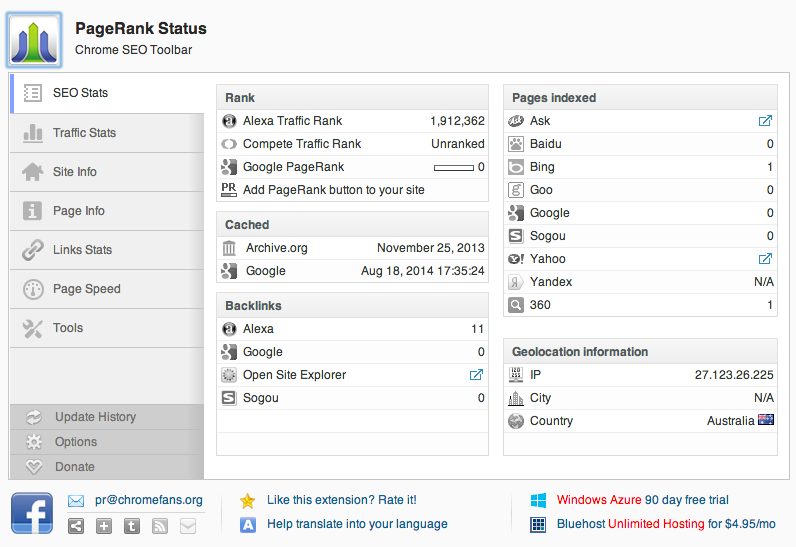
Task: Click Compete Traffic Rank value Unranked
Action: pyautogui.click(x=458, y=144)
